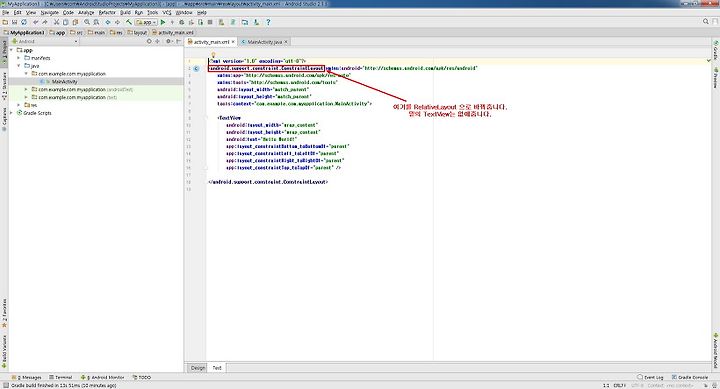Toggle the Build Variants side panel

[x=4, y=352]
